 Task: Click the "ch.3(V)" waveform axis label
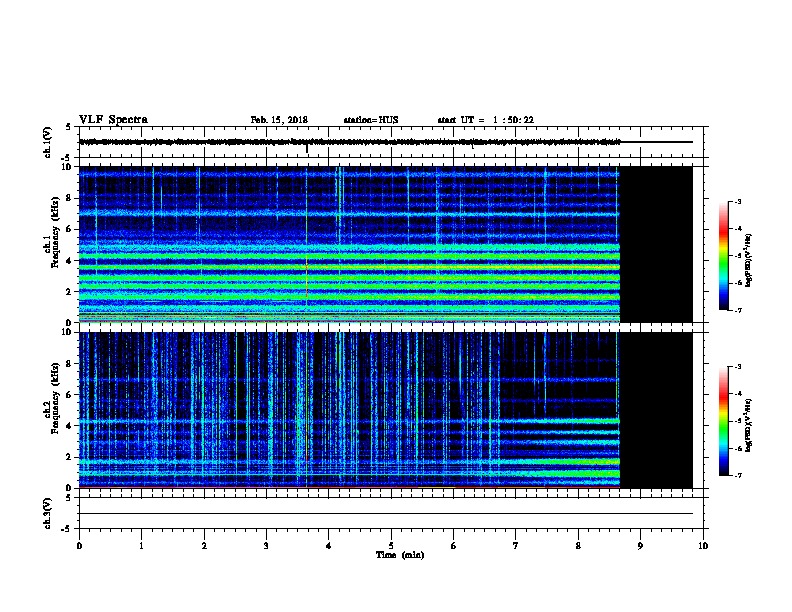[x=47, y=514]
